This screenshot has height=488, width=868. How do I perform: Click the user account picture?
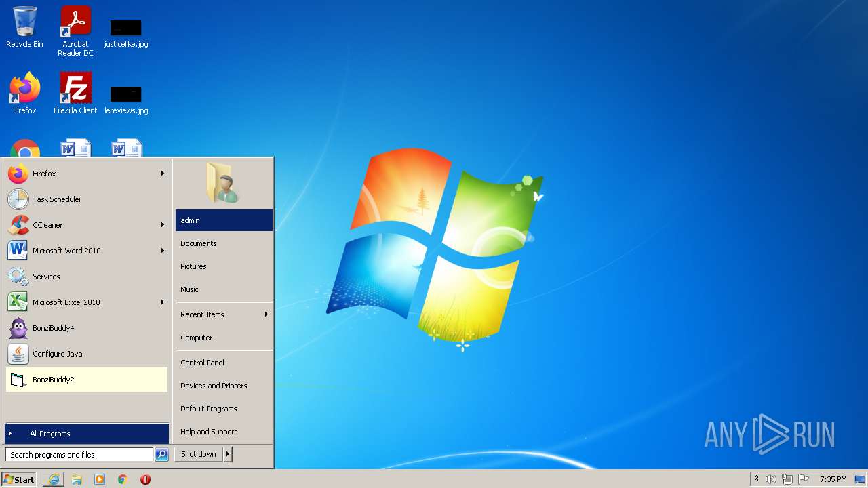pyautogui.click(x=223, y=183)
